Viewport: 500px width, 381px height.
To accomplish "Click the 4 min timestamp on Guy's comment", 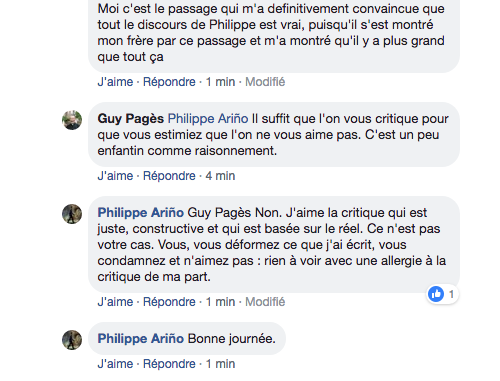I will pos(220,176).
